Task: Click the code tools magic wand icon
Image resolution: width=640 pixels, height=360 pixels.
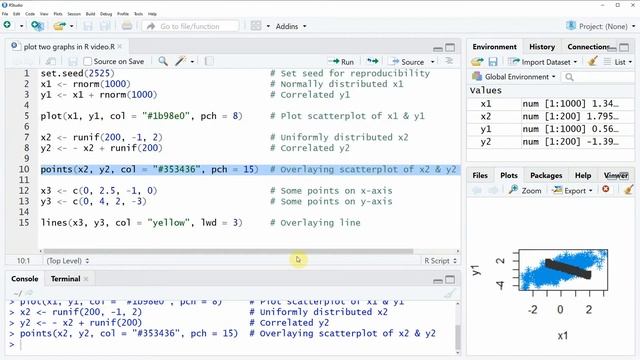Action: (181, 61)
